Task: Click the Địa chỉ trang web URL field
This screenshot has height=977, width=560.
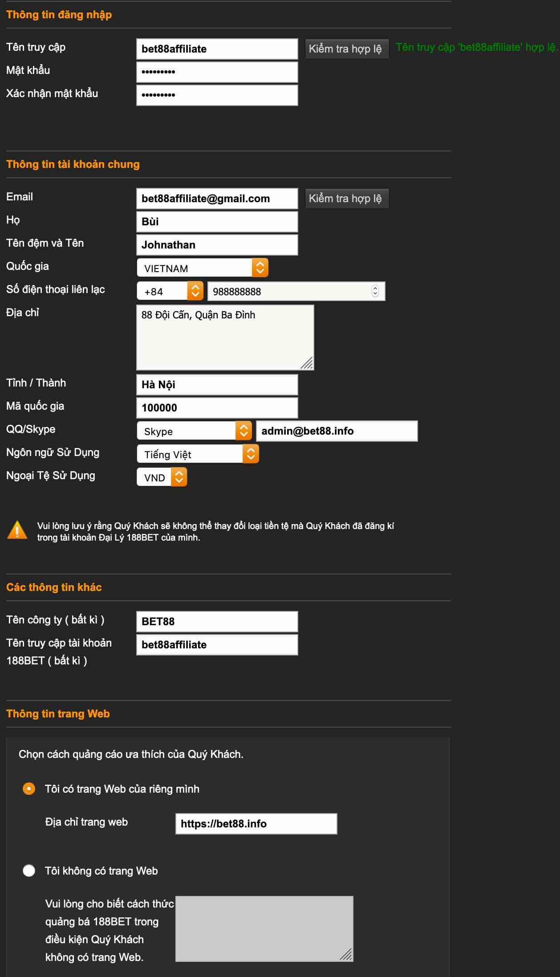Action: 256,824
